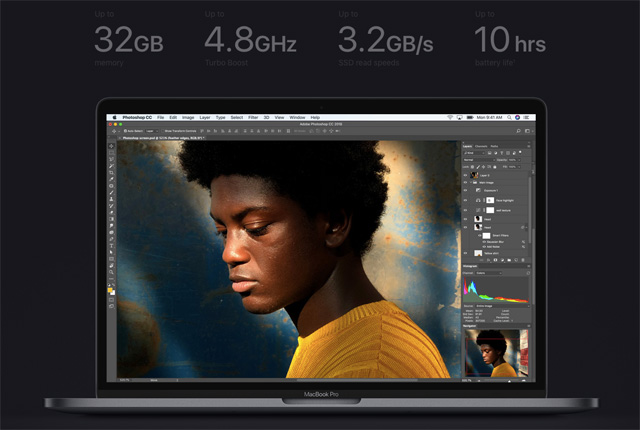Select the Rectangular Marquee tool
The image size is (640, 430).
click(111, 153)
